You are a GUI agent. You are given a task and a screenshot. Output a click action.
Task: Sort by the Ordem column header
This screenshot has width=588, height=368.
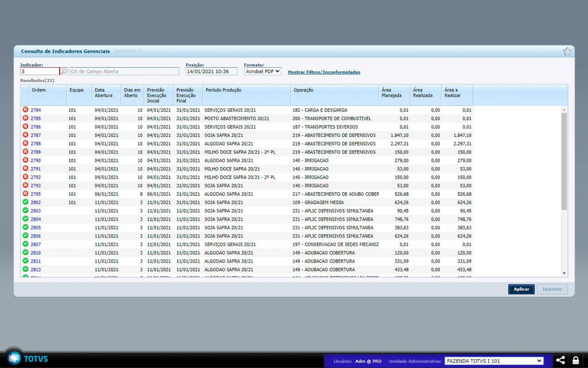39,90
